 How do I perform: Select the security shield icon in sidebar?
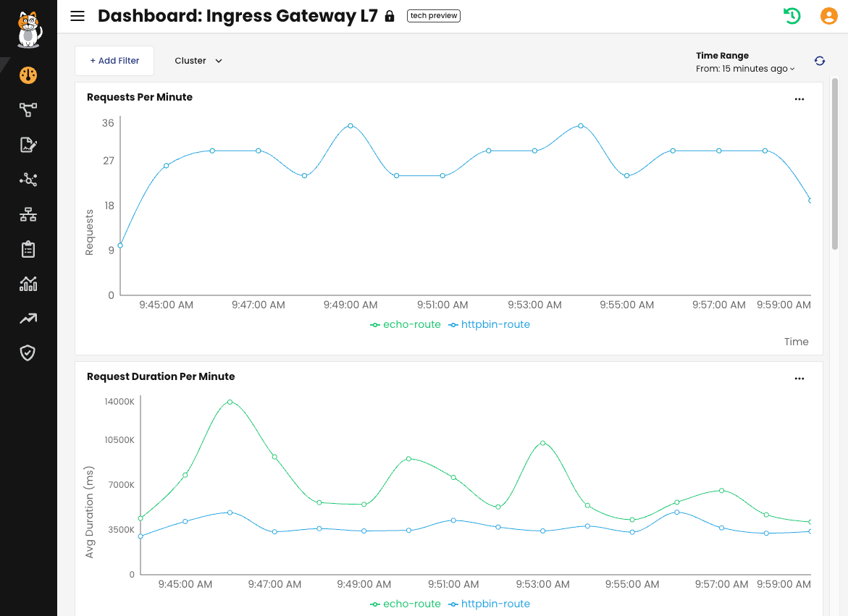[x=28, y=353]
